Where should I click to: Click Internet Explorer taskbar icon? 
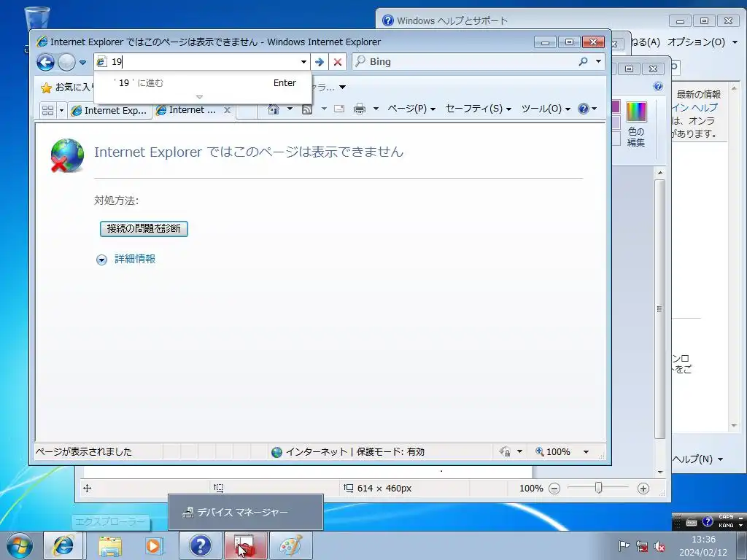click(63, 545)
